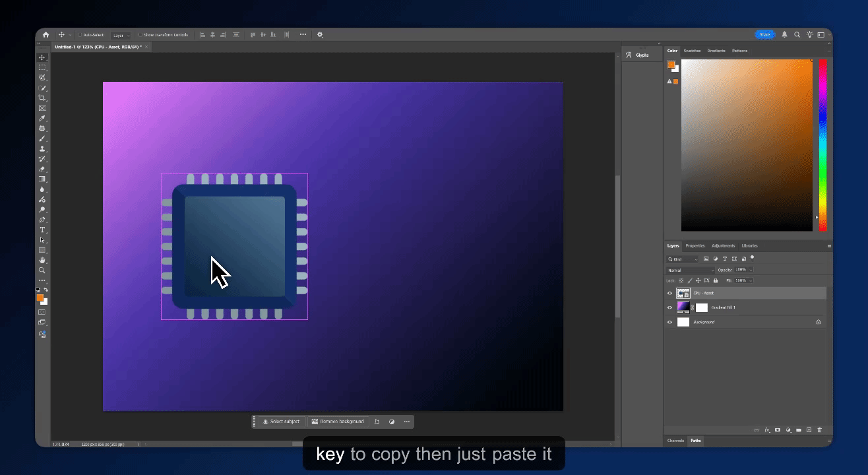This screenshot has height=475, width=868.
Task: Switch to the Gradients tab
Action: pos(716,51)
